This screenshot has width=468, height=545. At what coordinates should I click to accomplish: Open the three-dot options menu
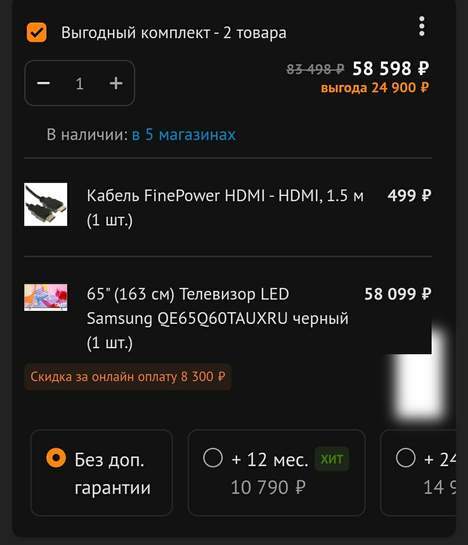point(421,26)
